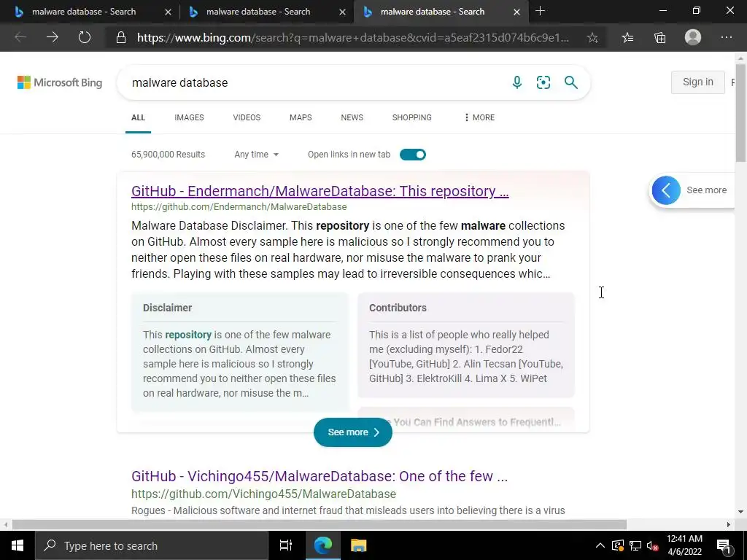
Task: Reload the page with refresh icon
Action: (85, 37)
